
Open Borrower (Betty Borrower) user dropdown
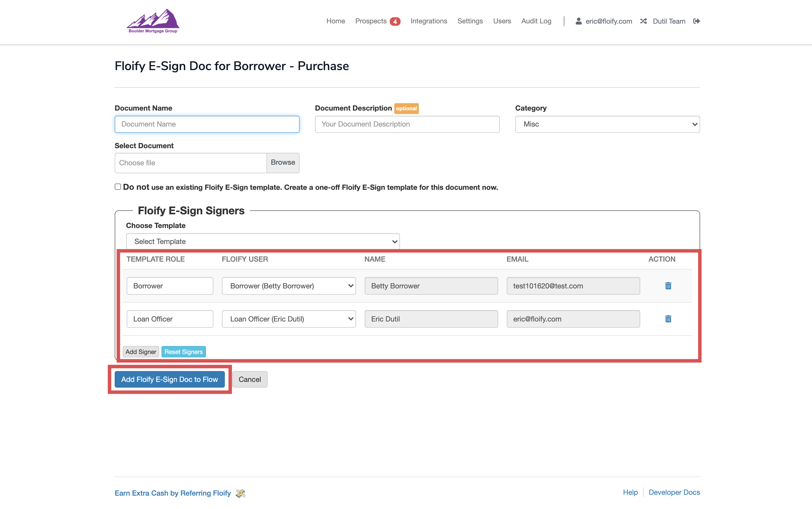point(289,286)
